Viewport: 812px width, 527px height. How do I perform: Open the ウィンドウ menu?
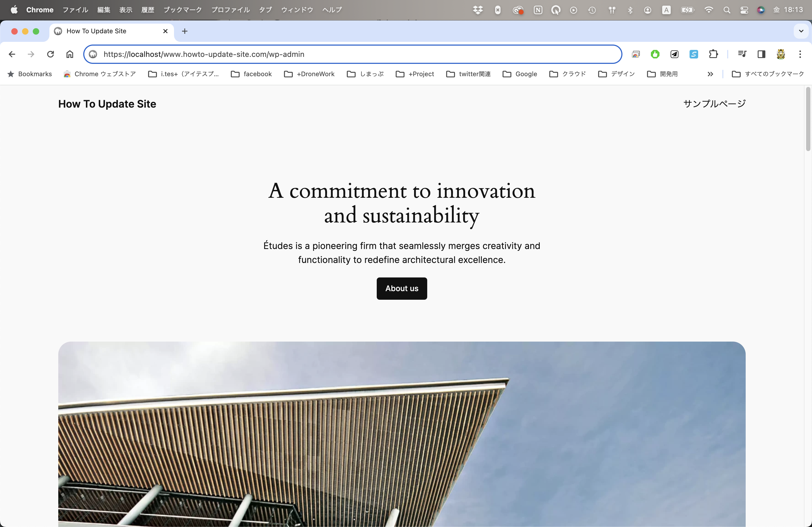click(297, 10)
